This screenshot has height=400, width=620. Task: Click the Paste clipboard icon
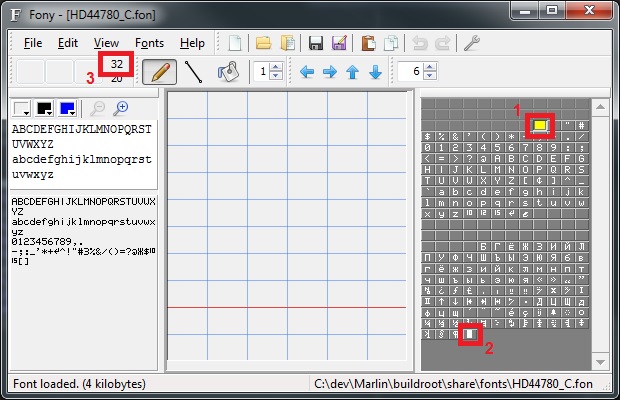click(x=369, y=43)
